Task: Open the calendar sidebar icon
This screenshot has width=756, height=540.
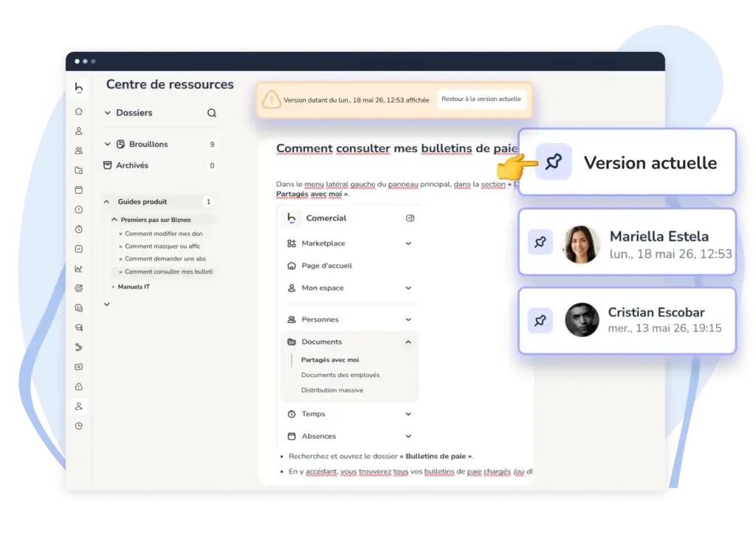Action: coord(78,190)
